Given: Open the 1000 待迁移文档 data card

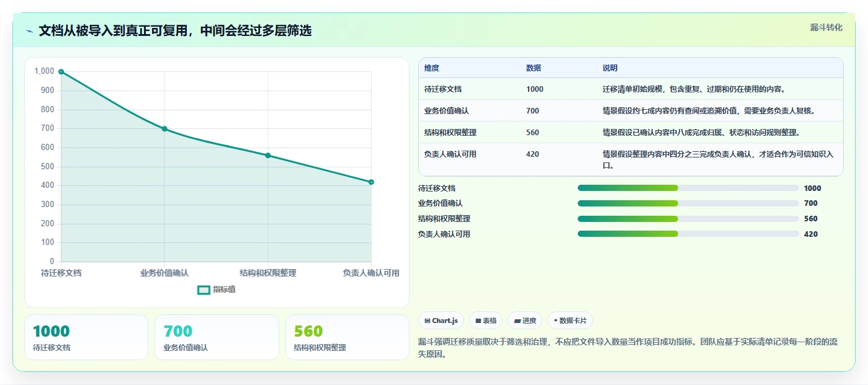Looking at the screenshot, I should coord(86,337).
